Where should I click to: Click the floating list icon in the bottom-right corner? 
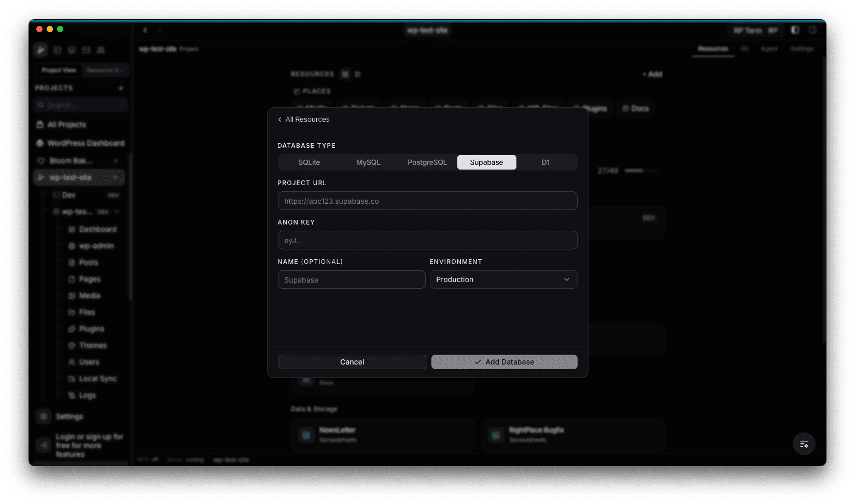tap(804, 444)
